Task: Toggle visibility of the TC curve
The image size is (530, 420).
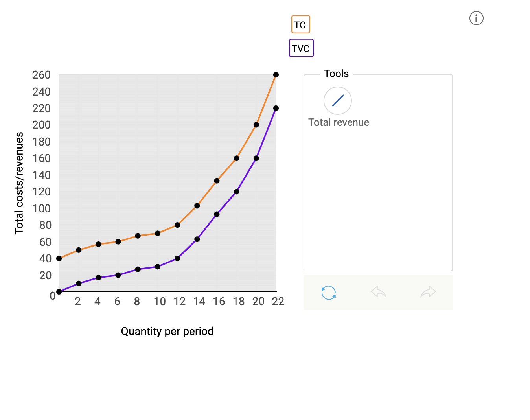Action: point(300,24)
